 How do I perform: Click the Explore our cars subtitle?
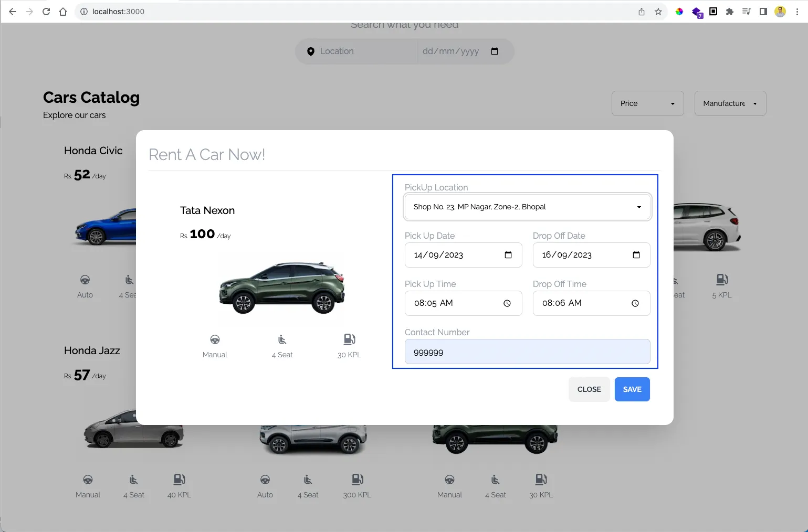(75, 115)
